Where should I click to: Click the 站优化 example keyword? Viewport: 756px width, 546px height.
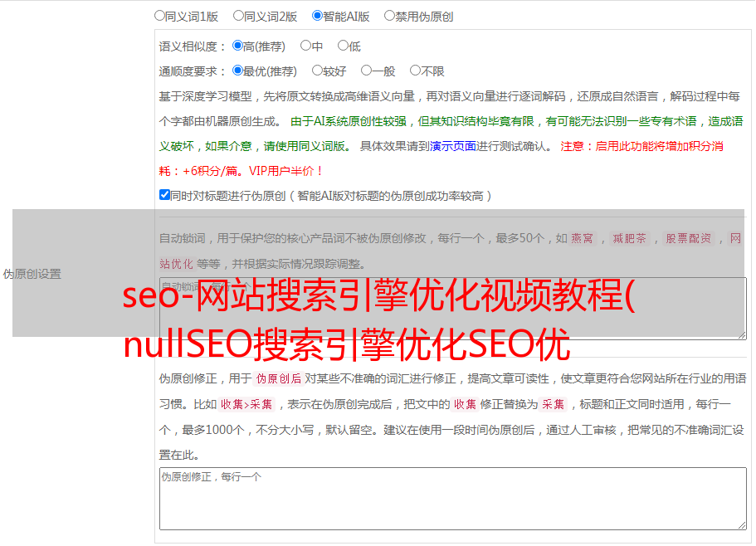click(177, 264)
